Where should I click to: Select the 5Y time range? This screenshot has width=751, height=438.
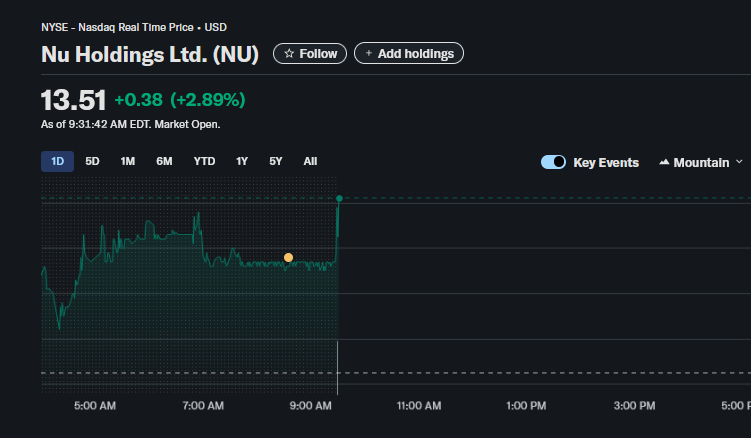click(276, 161)
